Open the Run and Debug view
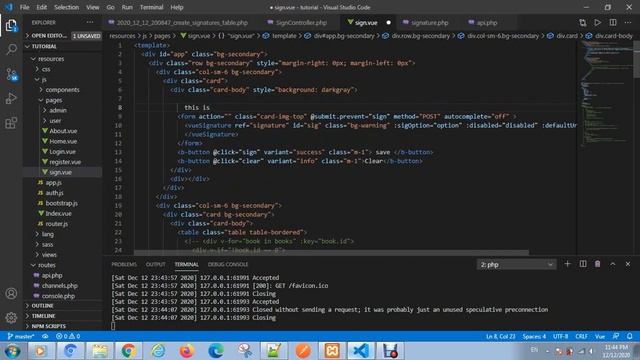 coord(11,98)
